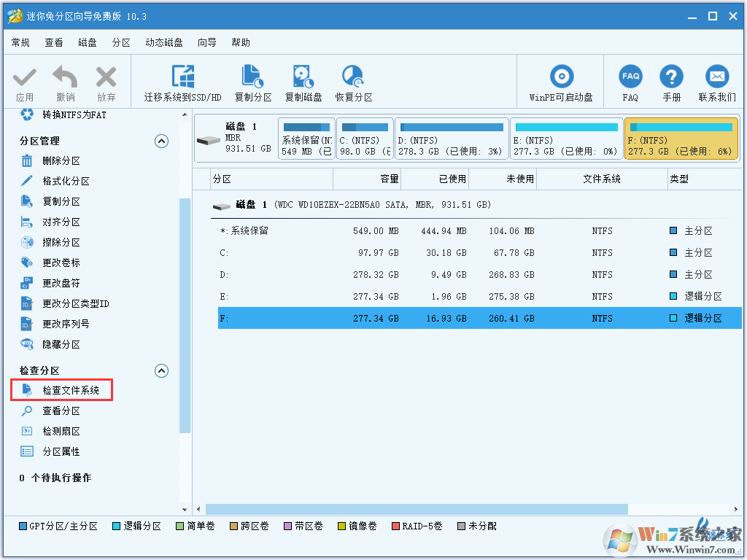
Task: Click the horizontal scrollbar of partition list
Action: pos(416,509)
